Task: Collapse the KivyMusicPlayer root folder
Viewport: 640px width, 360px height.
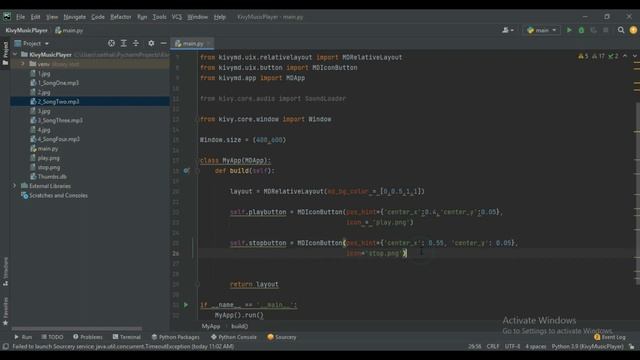Action: click(15, 54)
